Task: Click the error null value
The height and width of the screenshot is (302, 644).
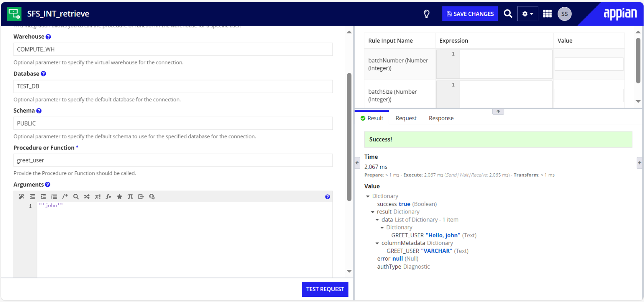Action: tap(398, 259)
